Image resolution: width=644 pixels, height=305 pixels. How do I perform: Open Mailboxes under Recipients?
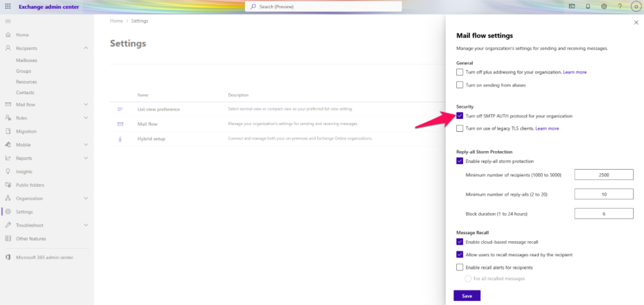pos(26,60)
